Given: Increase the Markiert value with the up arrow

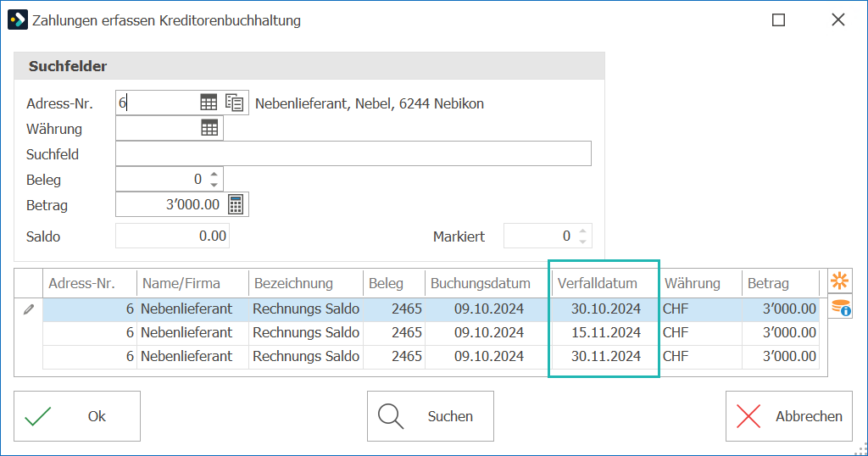Looking at the screenshot, I should [582, 231].
